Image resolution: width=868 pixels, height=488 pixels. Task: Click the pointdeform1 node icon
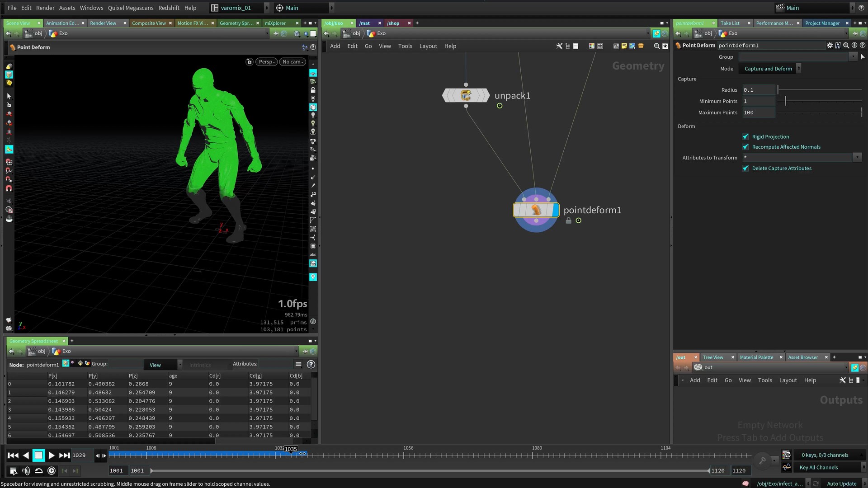click(x=536, y=210)
